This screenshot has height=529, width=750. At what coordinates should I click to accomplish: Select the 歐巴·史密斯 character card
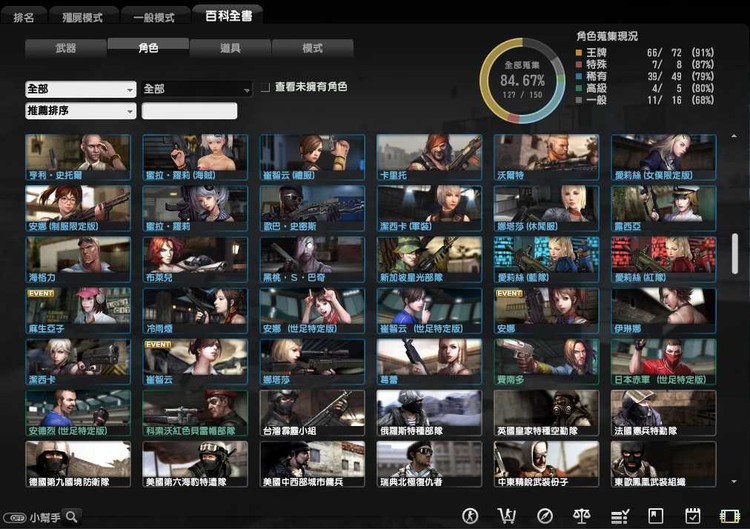pos(312,208)
